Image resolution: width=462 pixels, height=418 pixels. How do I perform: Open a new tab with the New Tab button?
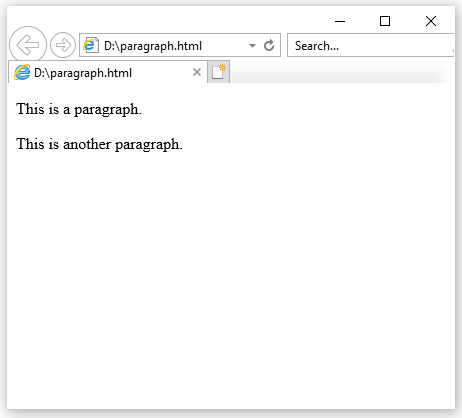[219, 72]
